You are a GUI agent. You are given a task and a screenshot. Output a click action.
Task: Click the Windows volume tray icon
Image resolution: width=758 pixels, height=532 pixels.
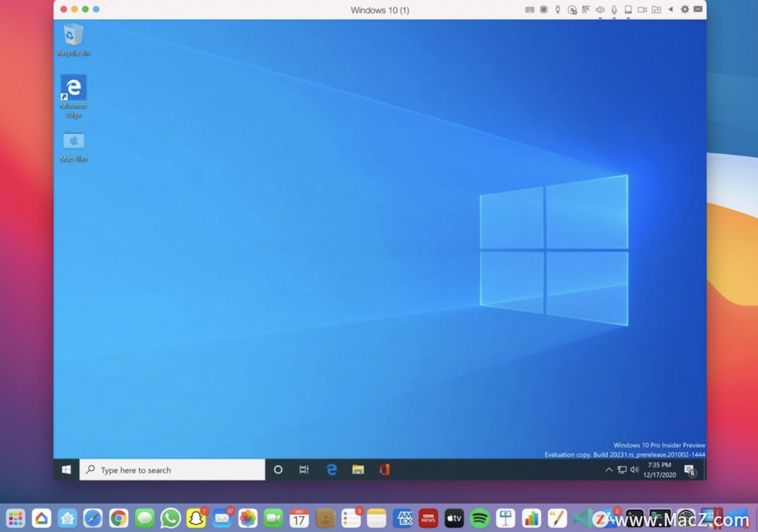point(634,469)
